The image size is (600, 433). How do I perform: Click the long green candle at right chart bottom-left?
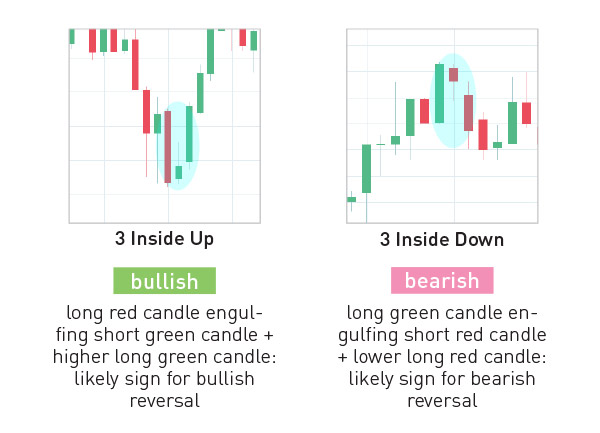point(367,169)
